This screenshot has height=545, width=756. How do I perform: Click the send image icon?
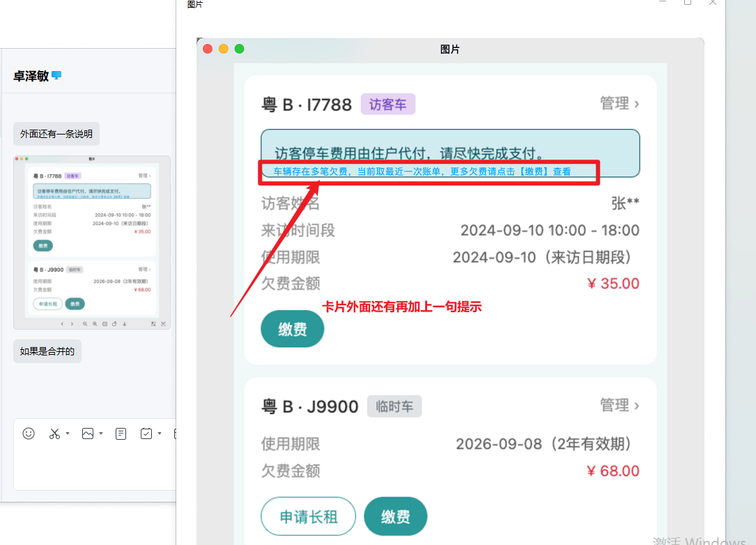(88, 433)
